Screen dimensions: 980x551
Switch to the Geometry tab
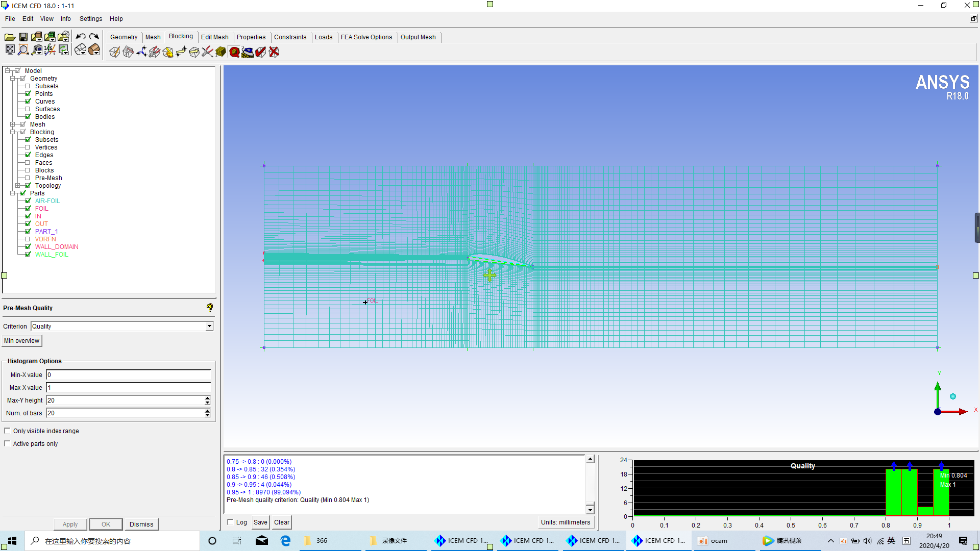[x=124, y=37]
